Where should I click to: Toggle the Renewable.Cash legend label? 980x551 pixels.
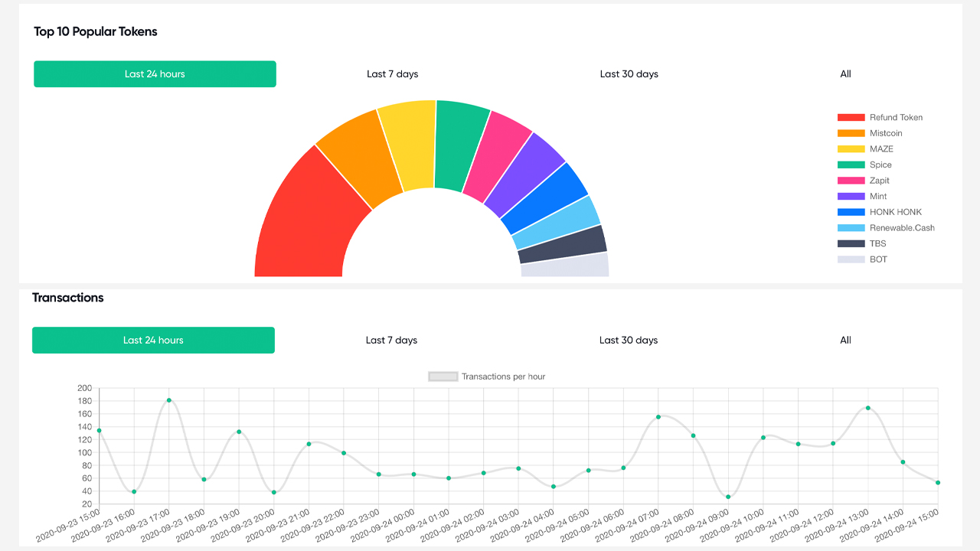pos(902,228)
